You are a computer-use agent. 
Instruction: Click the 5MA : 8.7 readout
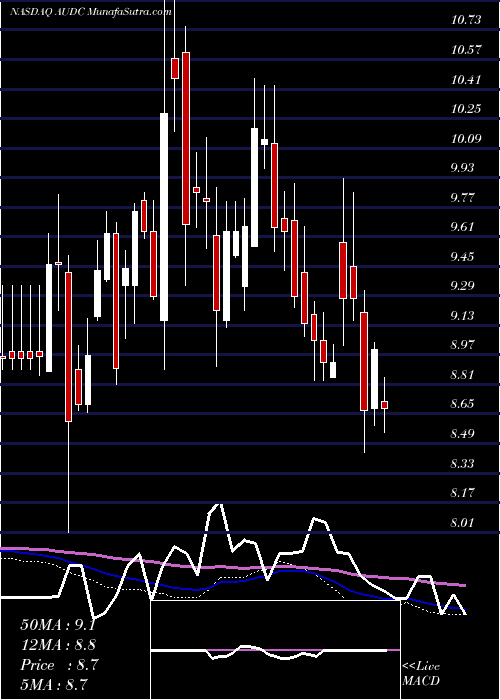pos(54,684)
